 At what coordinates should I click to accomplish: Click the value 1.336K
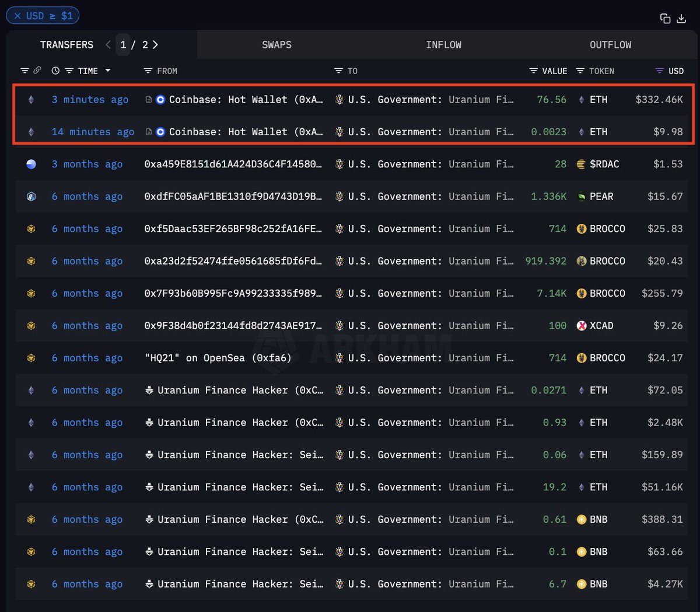(x=549, y=197)
